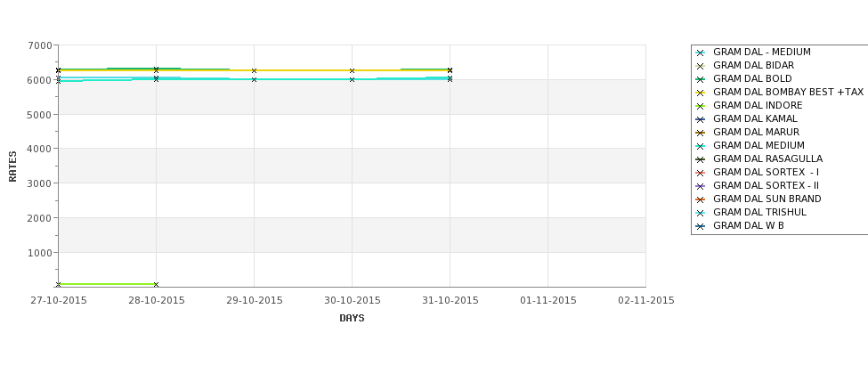Click the GRAM DAL BIDAR legend marker
Image resolution: width=868 pixels, height=382 pixels.
[x=701, y=66]
